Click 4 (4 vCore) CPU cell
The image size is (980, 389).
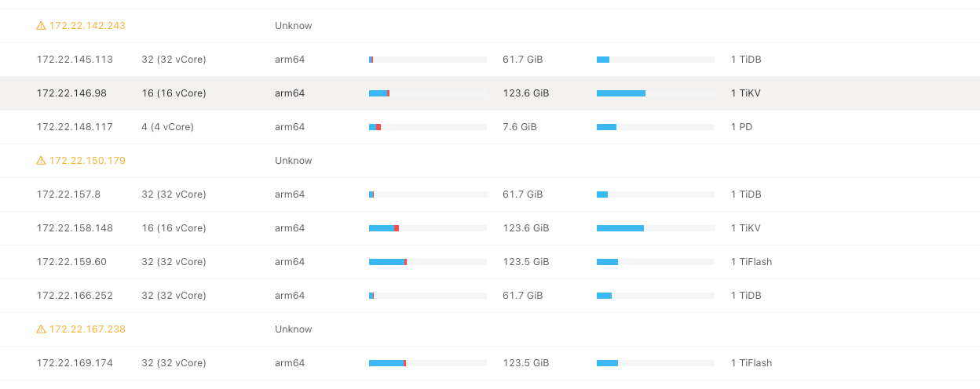167,127
